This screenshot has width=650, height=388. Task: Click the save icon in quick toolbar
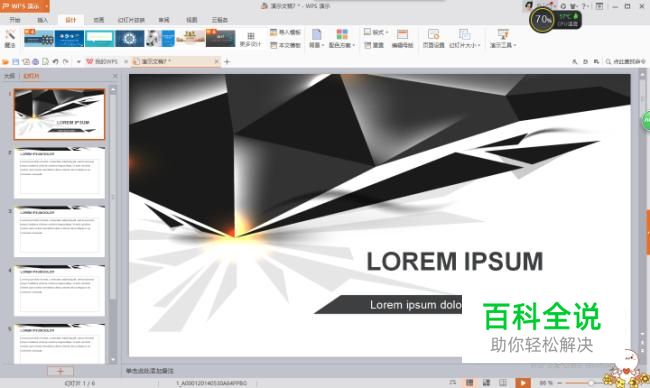16,61
